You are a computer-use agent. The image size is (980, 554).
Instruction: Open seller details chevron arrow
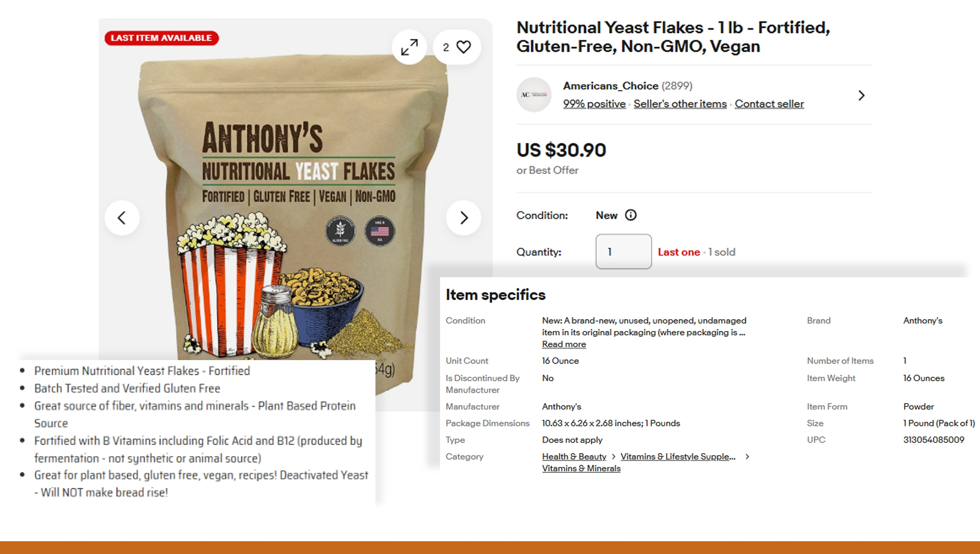coord(861,95)
